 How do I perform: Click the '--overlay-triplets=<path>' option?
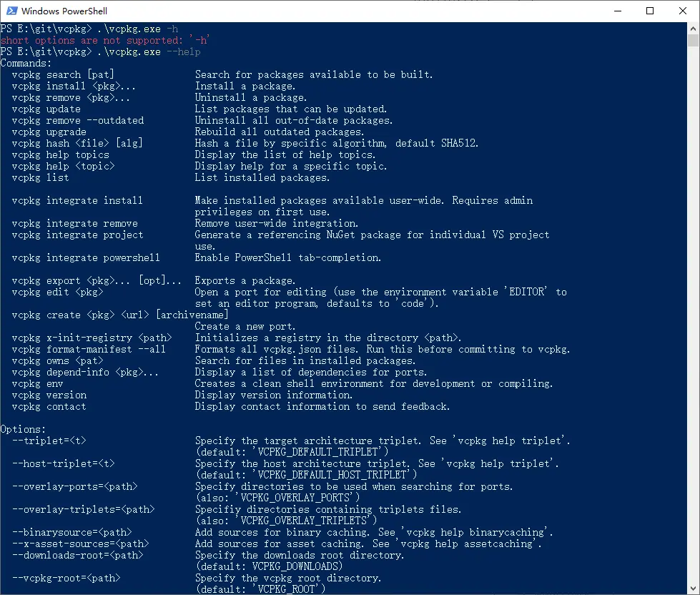pyautogui.click(x=84, y=509)
